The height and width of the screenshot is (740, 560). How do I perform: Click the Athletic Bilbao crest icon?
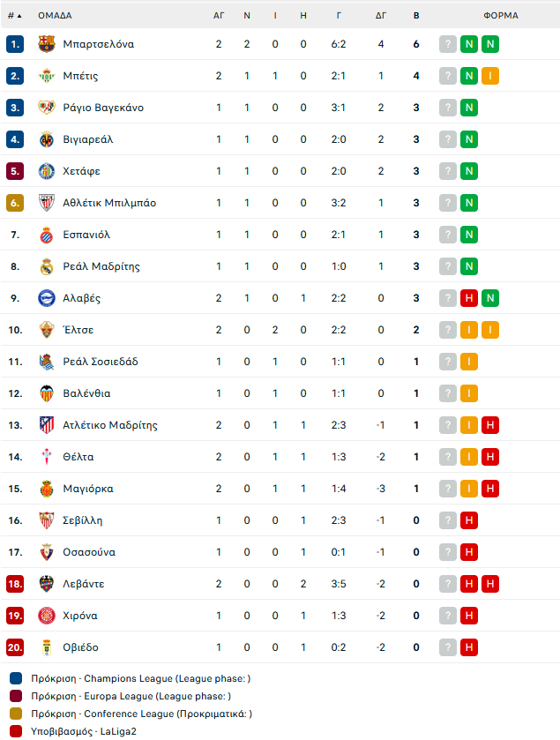click(46, 203)
